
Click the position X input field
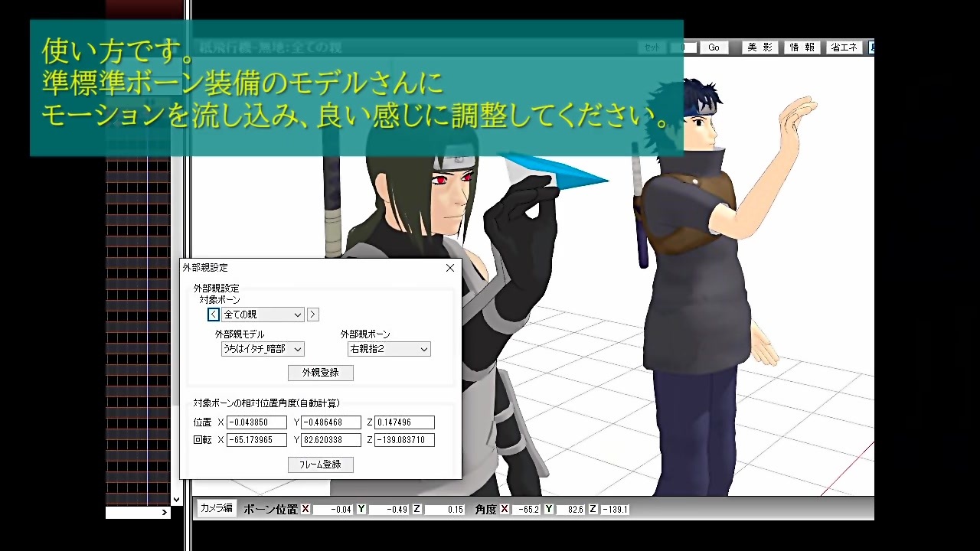(x=256, y=422)
